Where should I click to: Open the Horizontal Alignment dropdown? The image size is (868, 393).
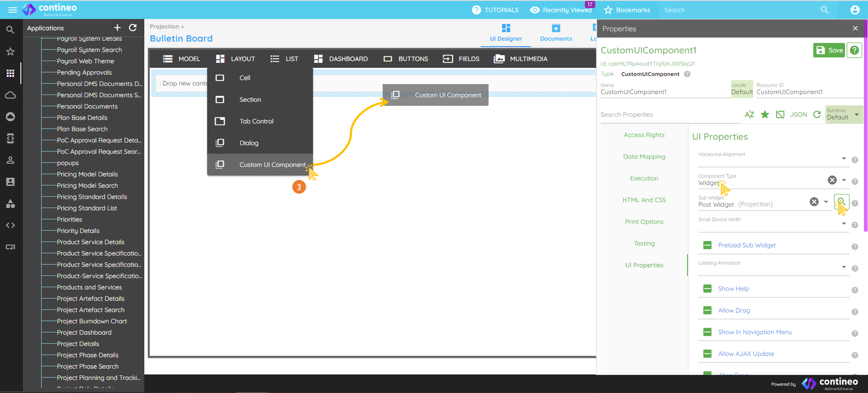click(x=844, y=159)
